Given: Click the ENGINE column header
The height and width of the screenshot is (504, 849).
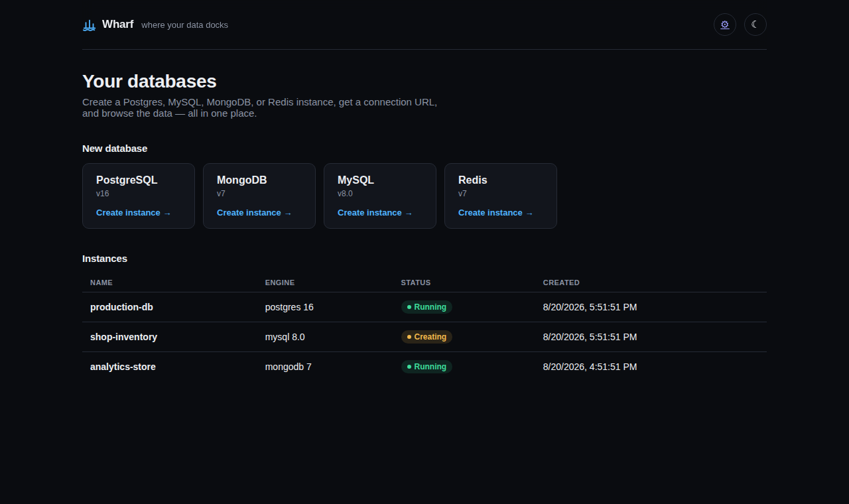Looking at the screenshot, I should (280, 283).
